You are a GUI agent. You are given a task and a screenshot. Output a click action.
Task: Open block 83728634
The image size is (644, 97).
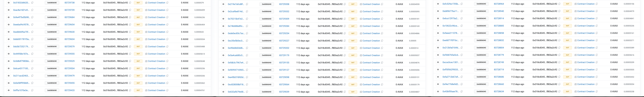499,92
